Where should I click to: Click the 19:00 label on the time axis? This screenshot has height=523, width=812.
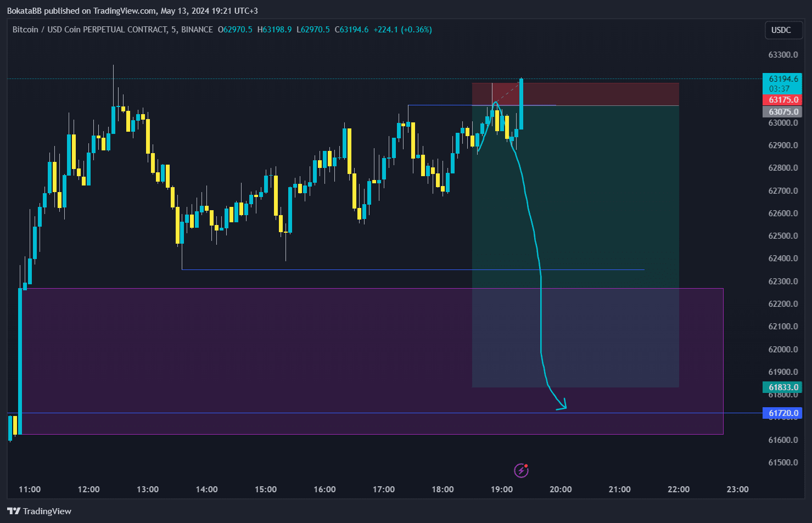point(501,489)
